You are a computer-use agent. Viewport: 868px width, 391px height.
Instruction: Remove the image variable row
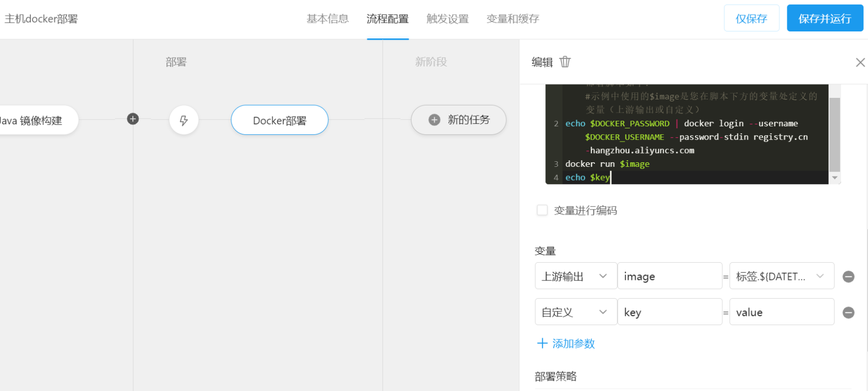[848, 276]
